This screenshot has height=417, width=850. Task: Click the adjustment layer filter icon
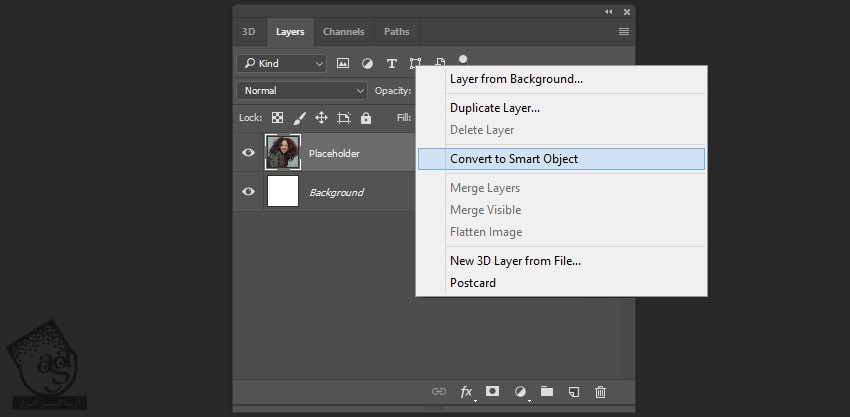368,63
